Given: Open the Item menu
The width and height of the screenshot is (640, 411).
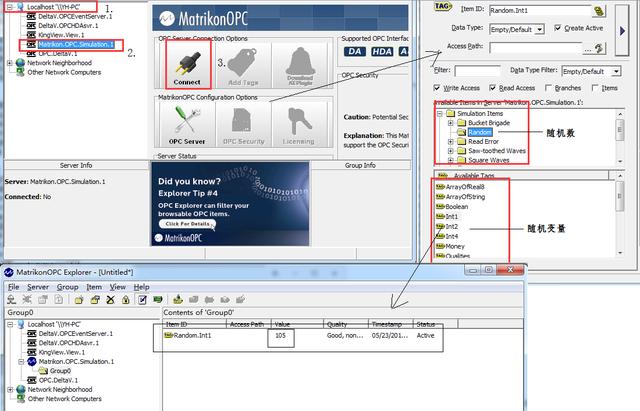Looking at the screenshot, I should [x=93, y=287].
